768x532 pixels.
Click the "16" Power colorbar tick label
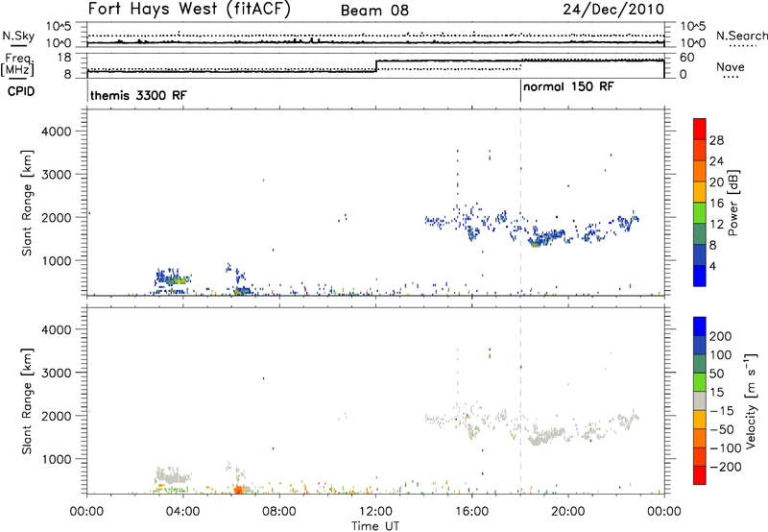716,204
